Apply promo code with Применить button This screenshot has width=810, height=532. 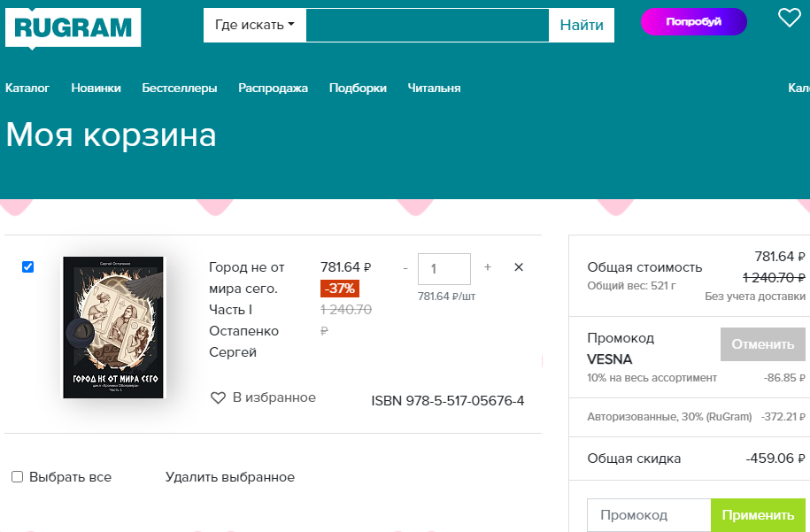pos(758,515)
